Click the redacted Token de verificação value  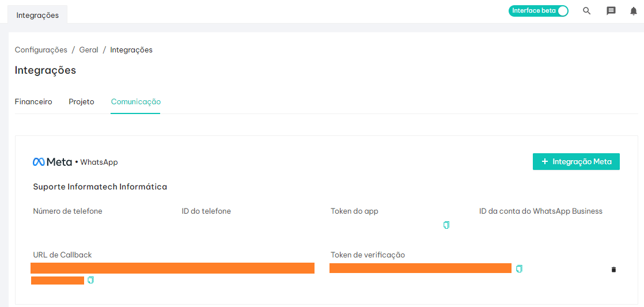[420, 268]
